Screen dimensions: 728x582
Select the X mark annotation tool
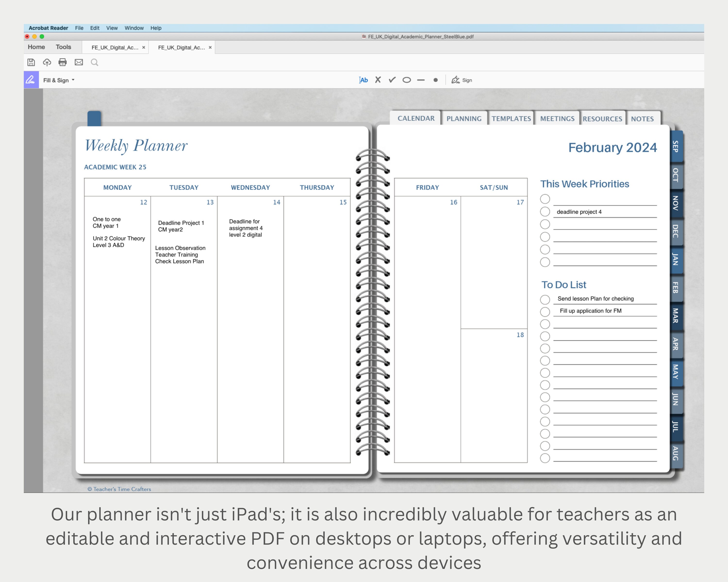click(378, 80)
